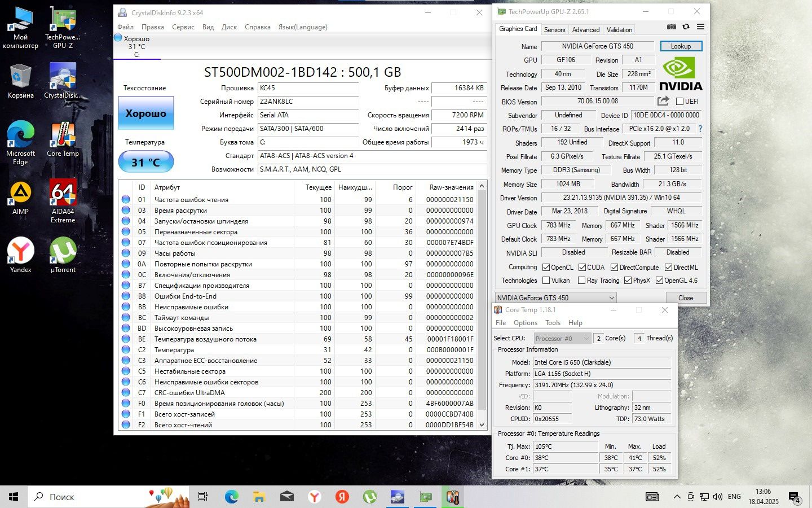
Task: Open notification center icon
Action: [x=795, y=497]
